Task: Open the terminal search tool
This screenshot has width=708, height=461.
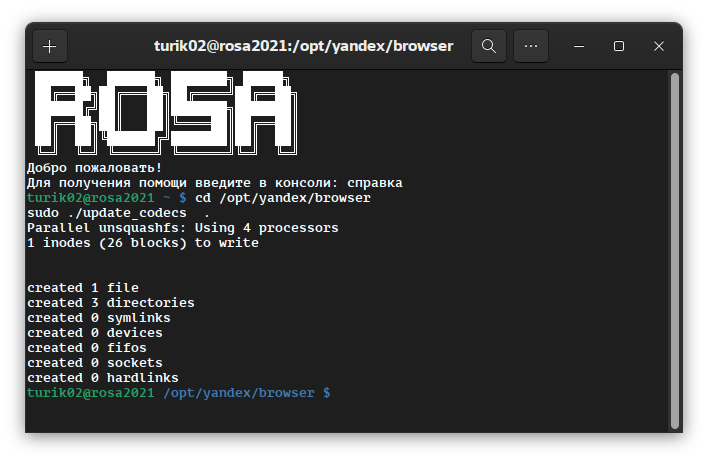Action: click(x=489, y=46)
